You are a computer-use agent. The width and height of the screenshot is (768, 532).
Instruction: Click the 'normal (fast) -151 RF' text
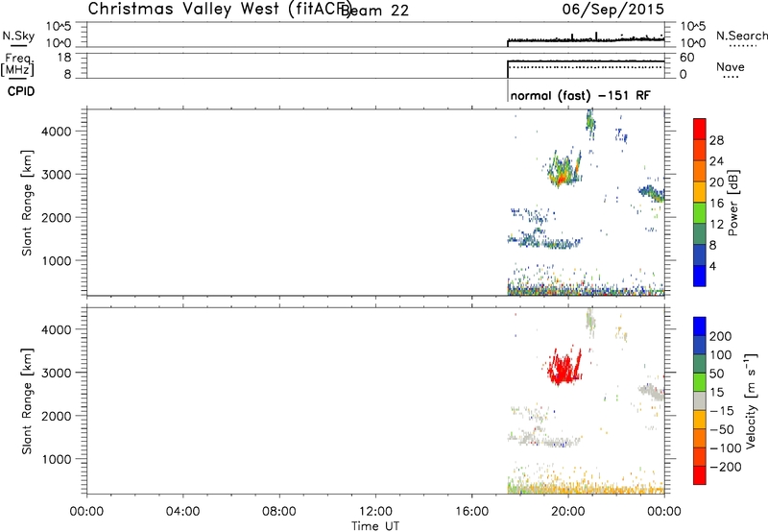(581, 95)
